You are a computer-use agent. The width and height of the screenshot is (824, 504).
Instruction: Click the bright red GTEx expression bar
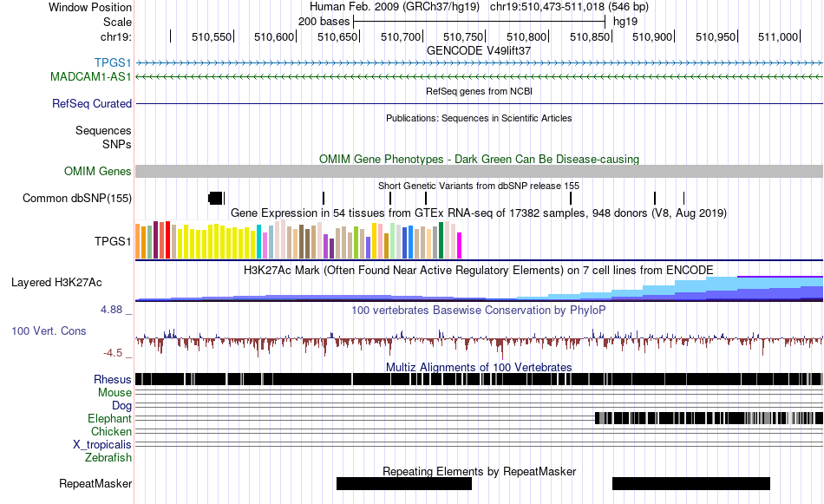[x=167, y=240]
